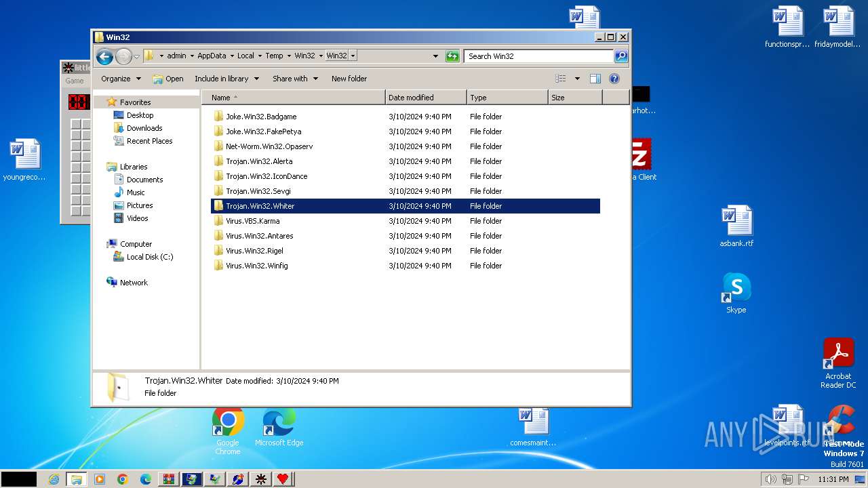
Task: Select the Joke.Win32.Badgame folder
Action: pyautogui.click(x=406, y=117)
